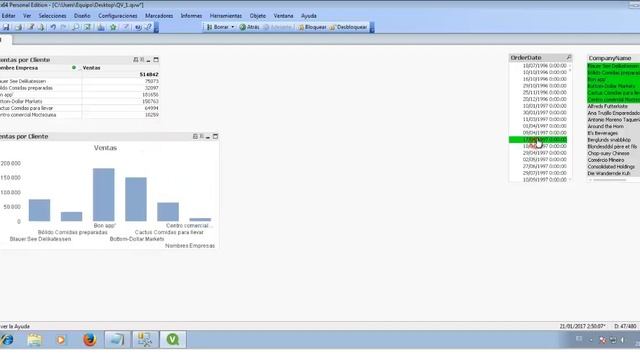This screenshot has width=640, height=360.
Task: Minimize the Ventas por Cliente chart object
Action: pos(208,137)
